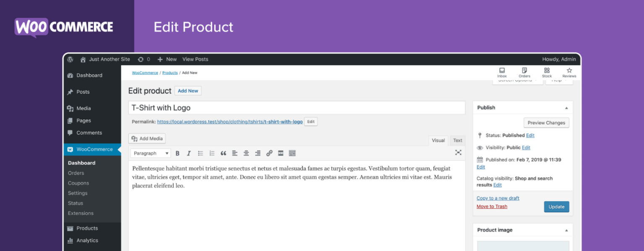Open the Move to Trash link

click(491, 206)
